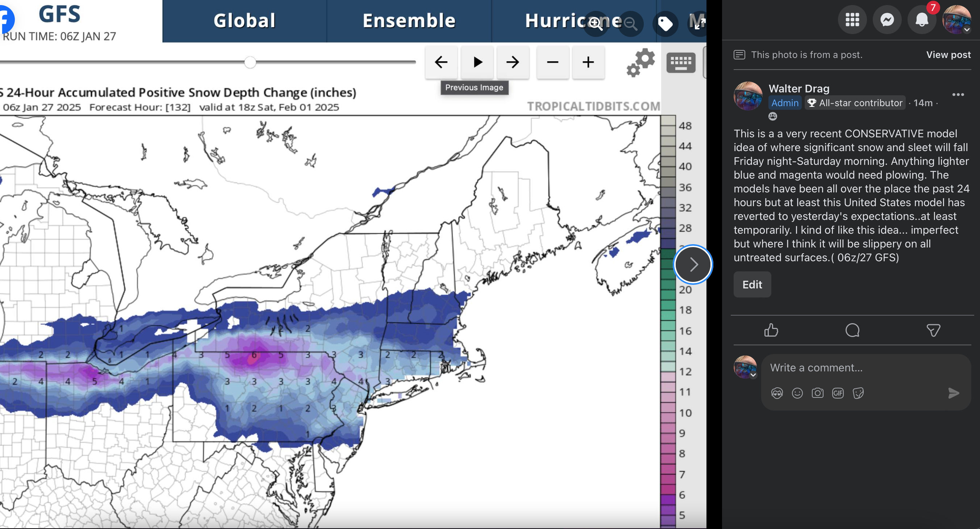
Task: Open the post options three-dot menu
Action: [x=958, y=95]
